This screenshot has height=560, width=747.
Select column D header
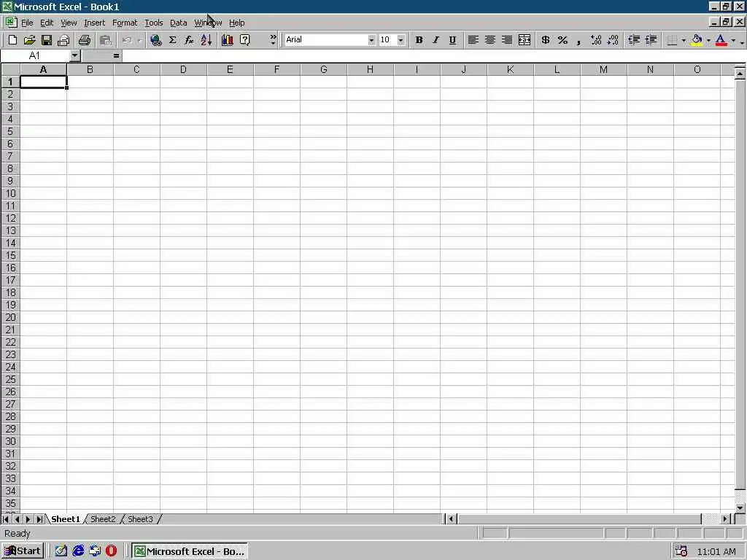(183, 69)
